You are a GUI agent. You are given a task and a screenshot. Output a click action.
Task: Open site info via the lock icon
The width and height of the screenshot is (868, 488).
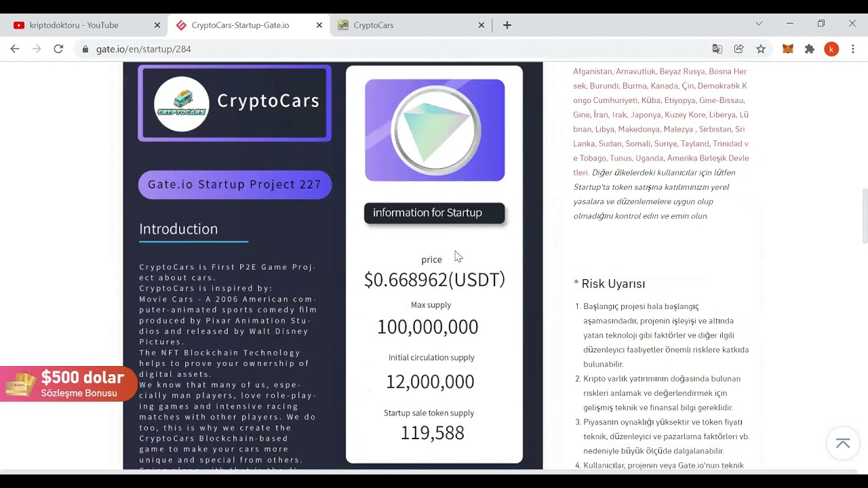pyautogui.click(x=85, y=49)
